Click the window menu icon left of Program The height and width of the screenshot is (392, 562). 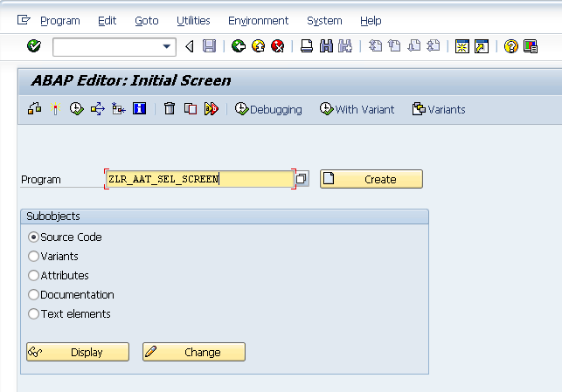point(24,20)
